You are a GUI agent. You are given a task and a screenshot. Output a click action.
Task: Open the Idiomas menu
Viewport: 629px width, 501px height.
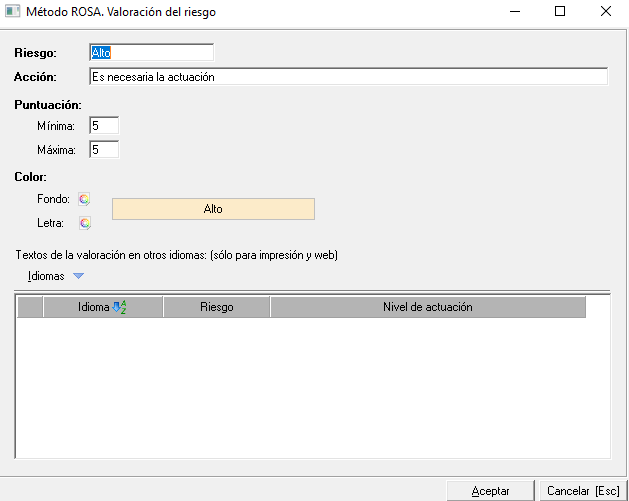point(46,276)
